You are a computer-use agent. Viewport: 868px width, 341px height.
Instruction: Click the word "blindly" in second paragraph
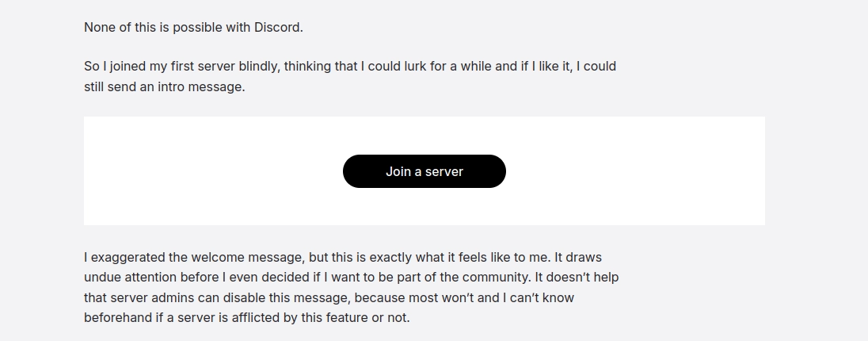pos(254,66)
